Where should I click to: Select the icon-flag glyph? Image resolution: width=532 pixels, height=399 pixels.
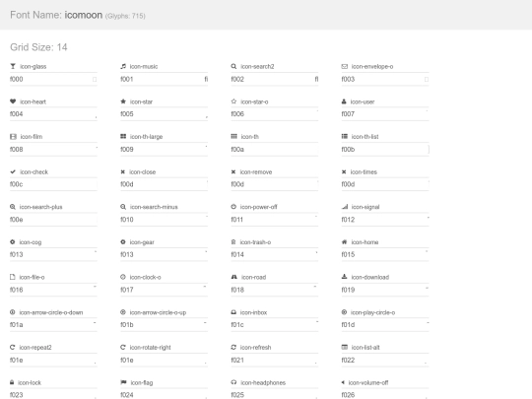point(123,382)
